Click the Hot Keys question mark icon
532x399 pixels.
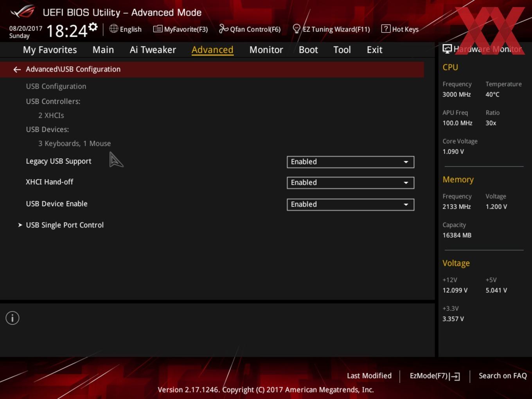[x=386, y=29]
